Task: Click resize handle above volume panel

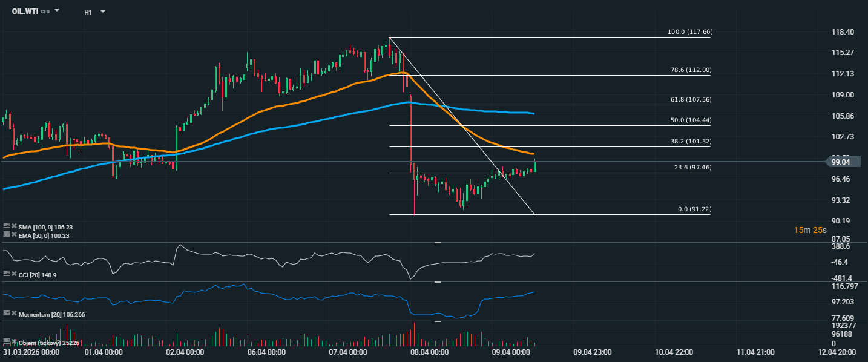Action: pos(438,321)
